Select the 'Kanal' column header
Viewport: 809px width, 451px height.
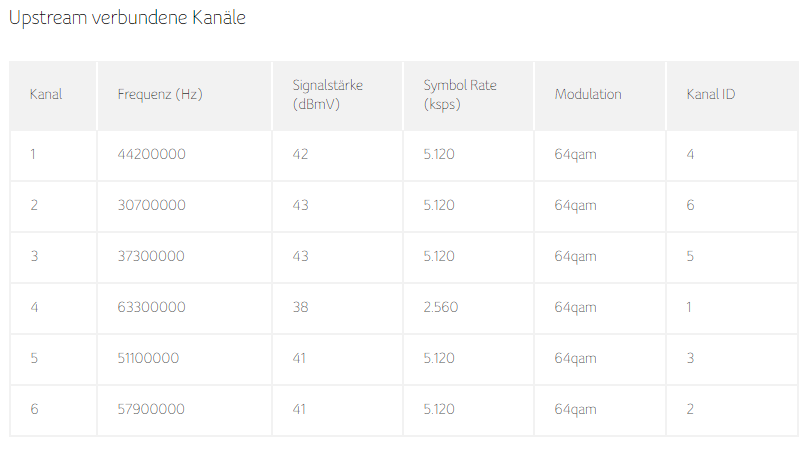pos(46,95)
